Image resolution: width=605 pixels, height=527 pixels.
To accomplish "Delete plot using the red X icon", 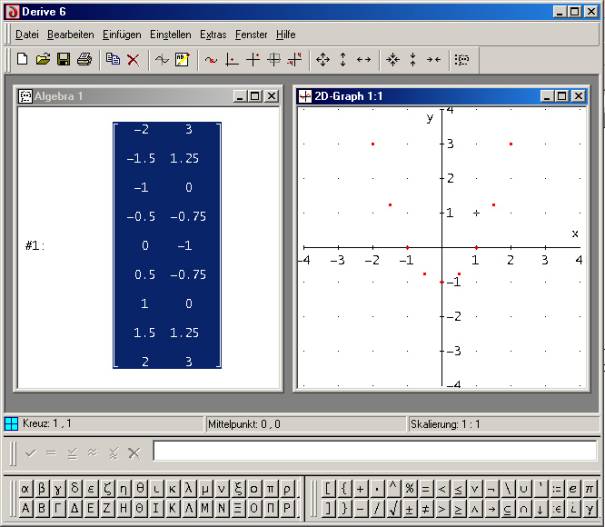I will (133, 59).
